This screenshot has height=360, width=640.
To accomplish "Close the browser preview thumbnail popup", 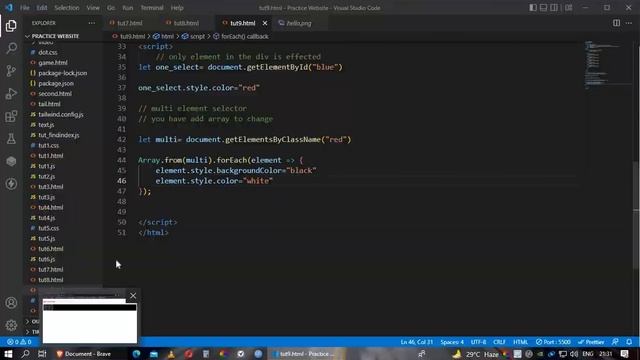I will tap(133, 296).
